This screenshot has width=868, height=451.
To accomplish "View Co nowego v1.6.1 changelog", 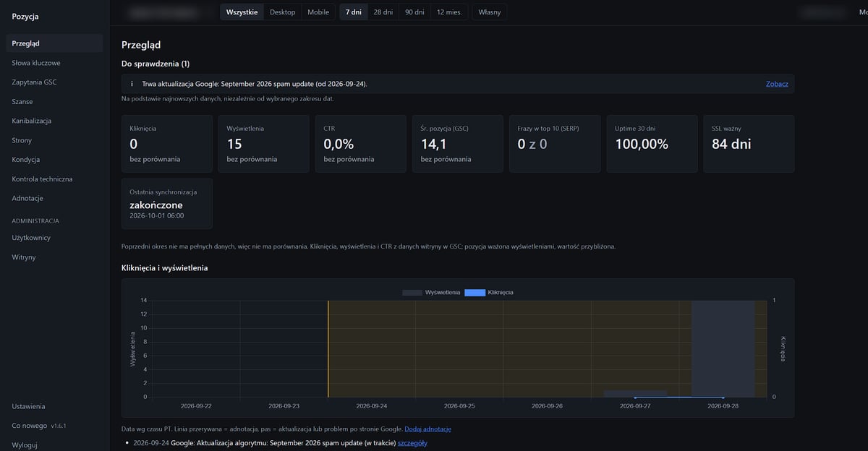I will (x=55, y=426).
